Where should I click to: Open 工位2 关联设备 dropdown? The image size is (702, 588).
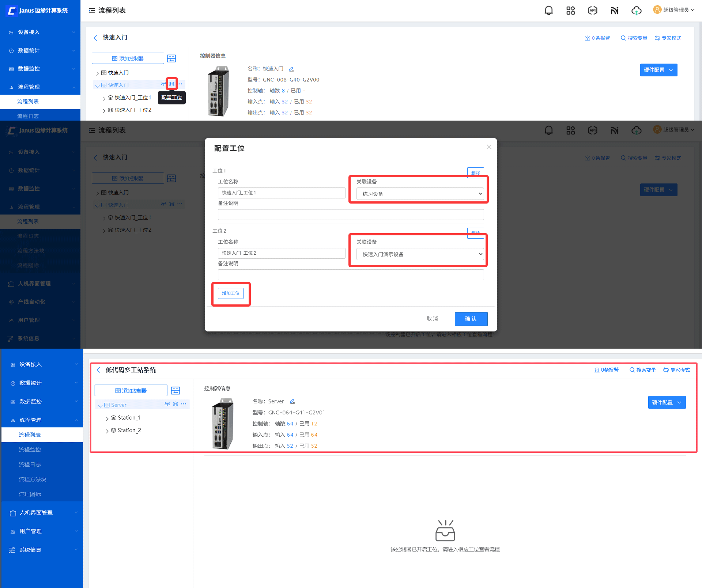(x=420, y=254)
